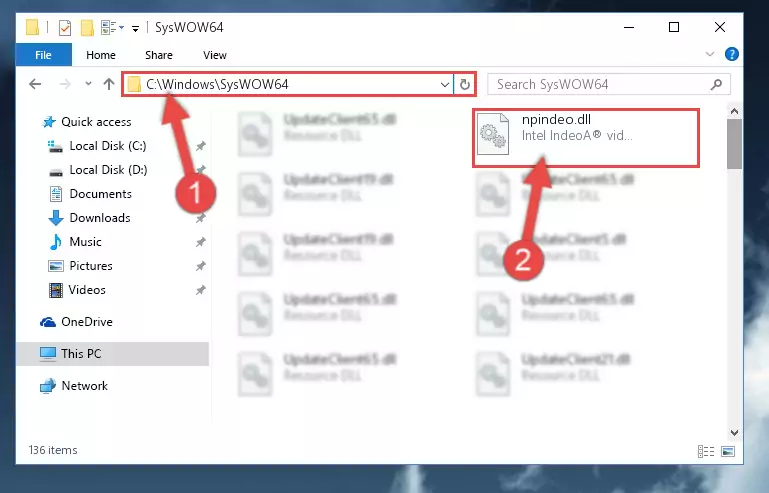
Task: Open recent locations dropdown arrow
Action: pyautogui.click(x=88, y=84)
